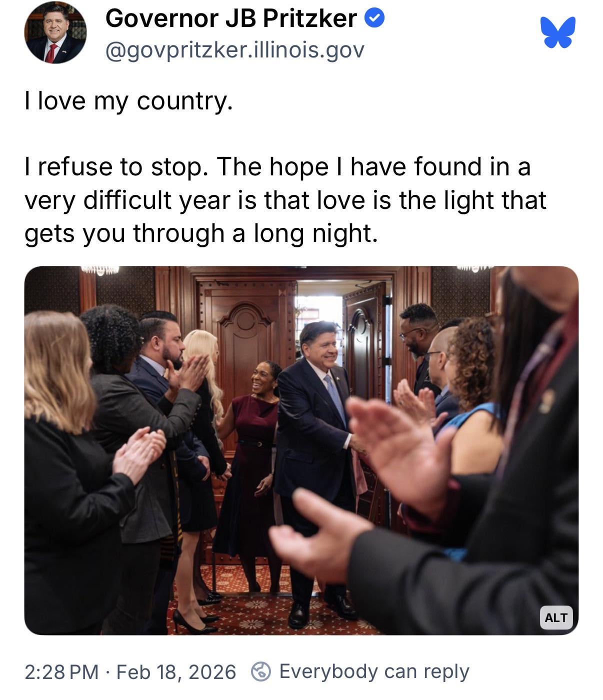The image size is (603, 700).
Task: Click the "2:28 PM" post time
Action: click(61, 672)
